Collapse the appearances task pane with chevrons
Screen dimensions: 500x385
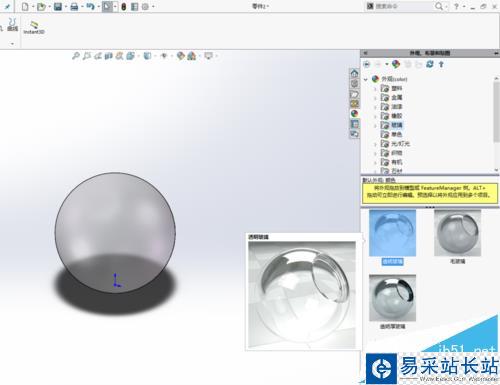(x=365, y=53)
